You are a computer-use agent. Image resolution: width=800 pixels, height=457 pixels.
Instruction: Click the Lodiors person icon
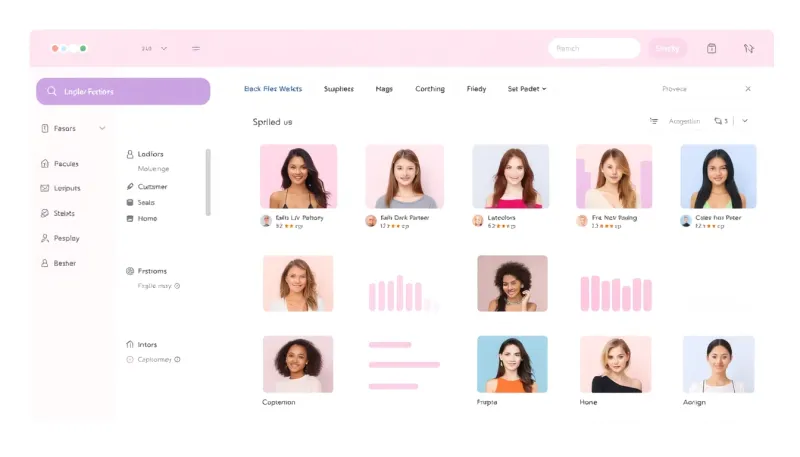pyautogui.click(x=130, y=154)
